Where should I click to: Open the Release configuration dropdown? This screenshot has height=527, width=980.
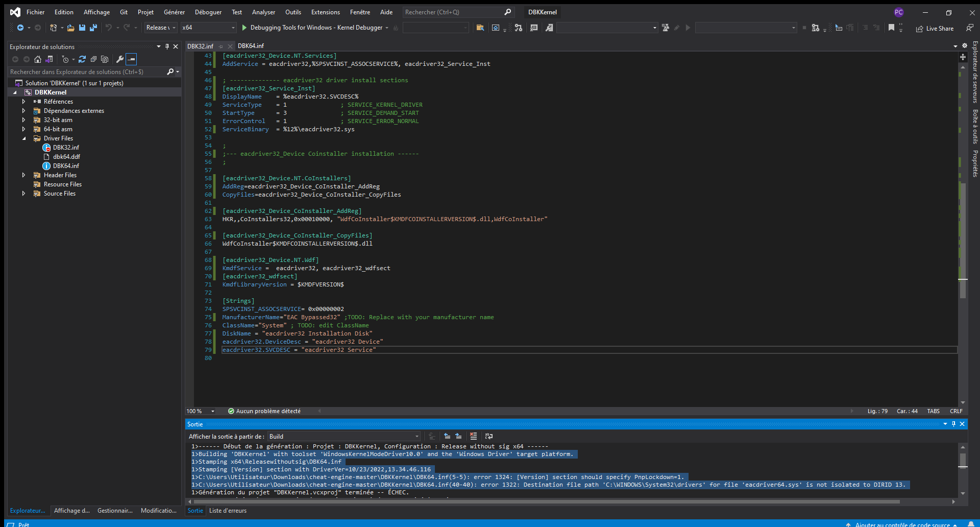[x=161, y=28]
